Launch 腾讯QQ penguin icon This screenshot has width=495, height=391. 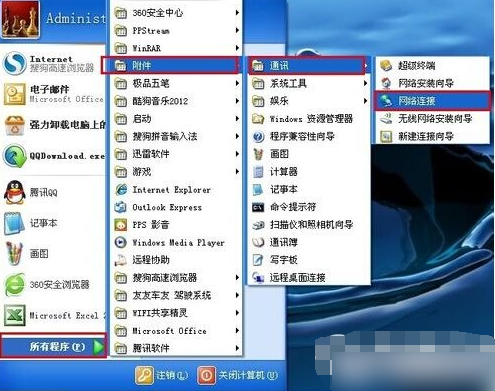tap(14, 192)
